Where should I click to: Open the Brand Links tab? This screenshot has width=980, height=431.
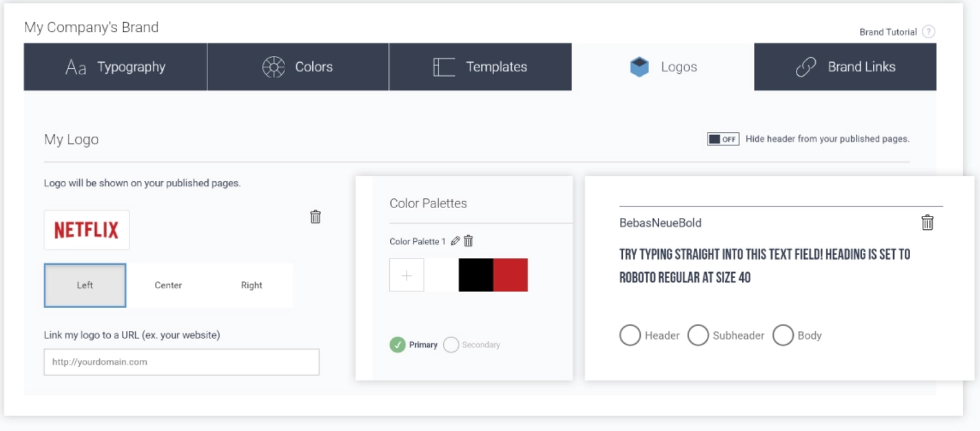pos(845,67)
